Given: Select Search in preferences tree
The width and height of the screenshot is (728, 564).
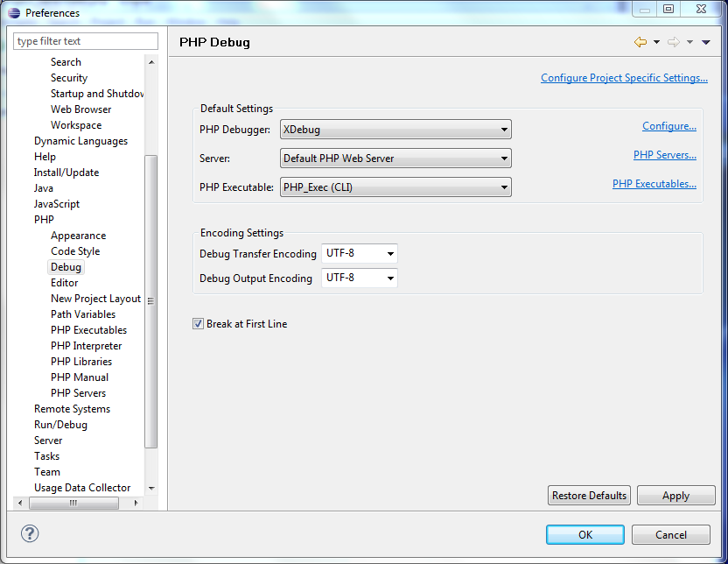Looking at the screenshot, I should click(66, 62).
